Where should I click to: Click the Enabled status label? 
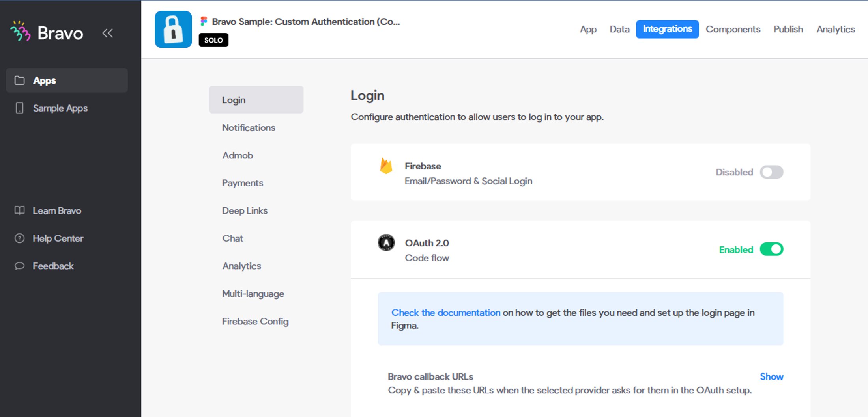click(x=736, y=249)
